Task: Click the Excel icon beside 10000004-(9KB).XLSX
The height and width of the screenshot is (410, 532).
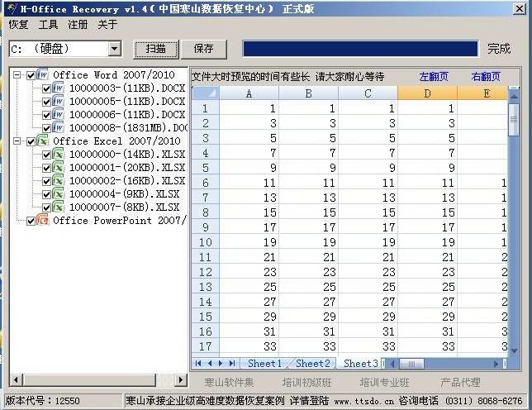Action: [x=59, y=193]
